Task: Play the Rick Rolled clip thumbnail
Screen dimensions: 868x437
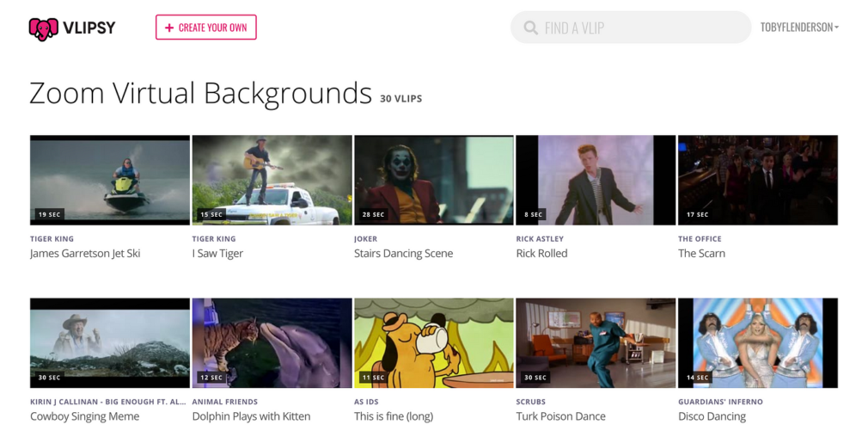Action: click(596, 180)
